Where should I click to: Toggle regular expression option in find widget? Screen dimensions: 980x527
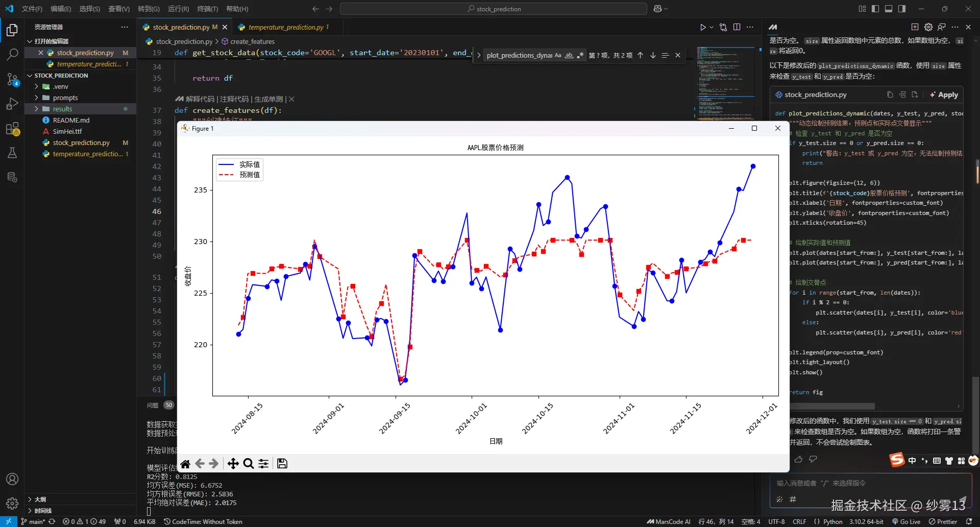click(x=580, y=55)
